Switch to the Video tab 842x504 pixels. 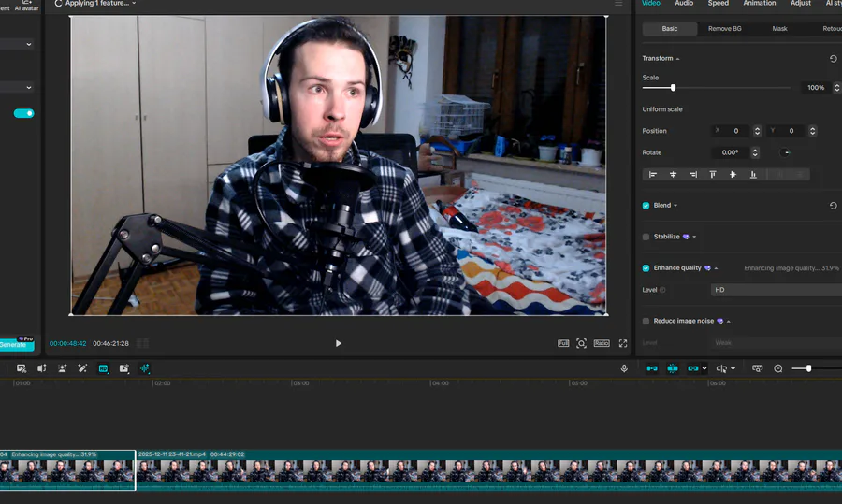651,3
